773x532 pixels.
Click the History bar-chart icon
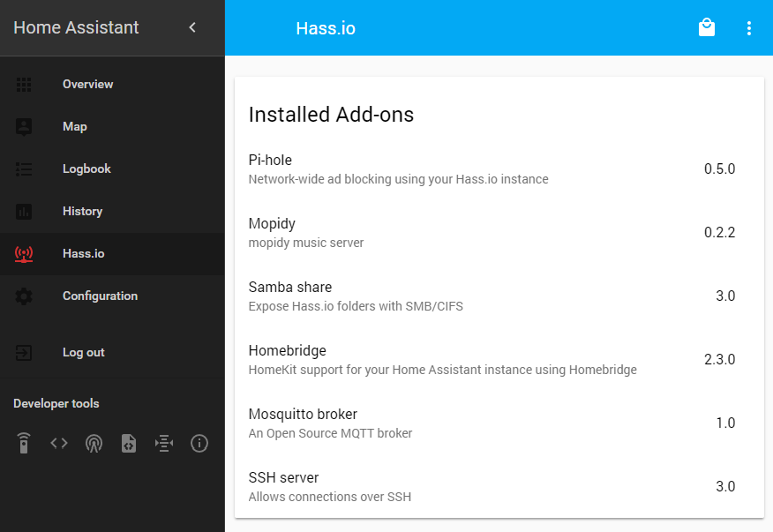[24, 211]
